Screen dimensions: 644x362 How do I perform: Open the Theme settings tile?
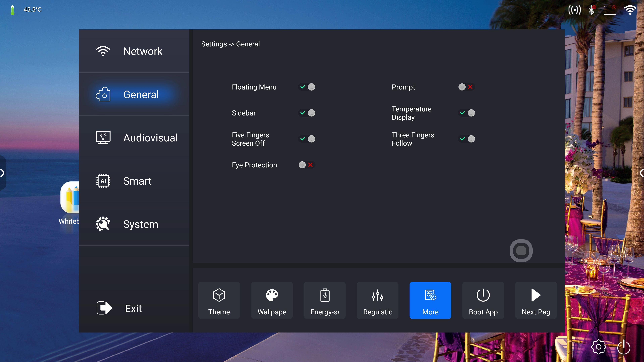coord(219,300)
